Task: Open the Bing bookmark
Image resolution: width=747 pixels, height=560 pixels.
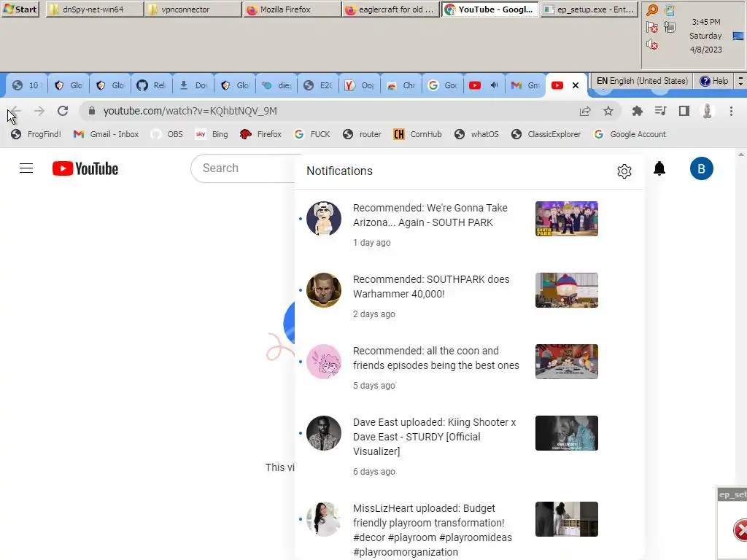Action: pyautogui.click(x=212, y=134)
